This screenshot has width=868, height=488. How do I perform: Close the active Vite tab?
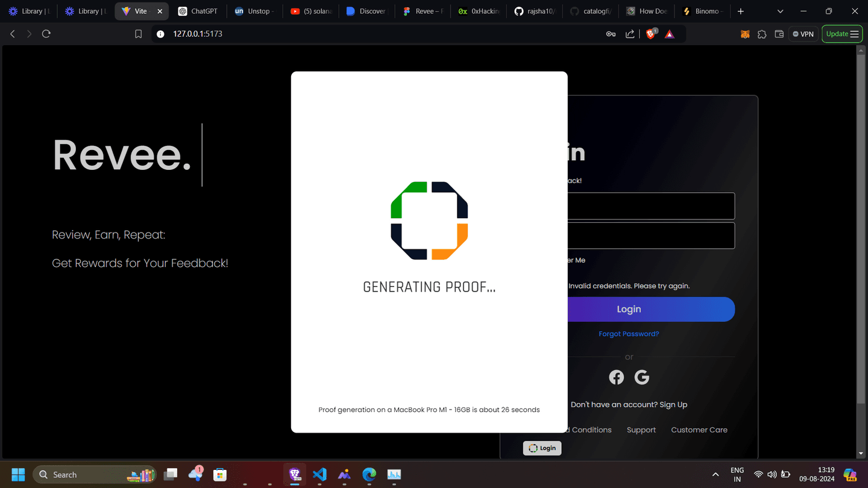click(x=160, y=11)
